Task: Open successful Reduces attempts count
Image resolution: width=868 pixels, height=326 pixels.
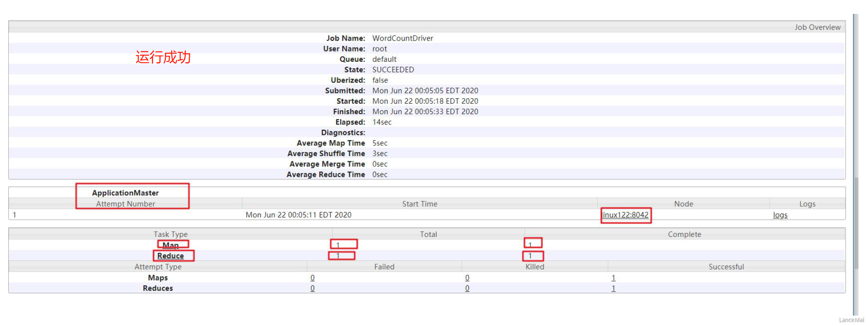Action: (613, 288)
